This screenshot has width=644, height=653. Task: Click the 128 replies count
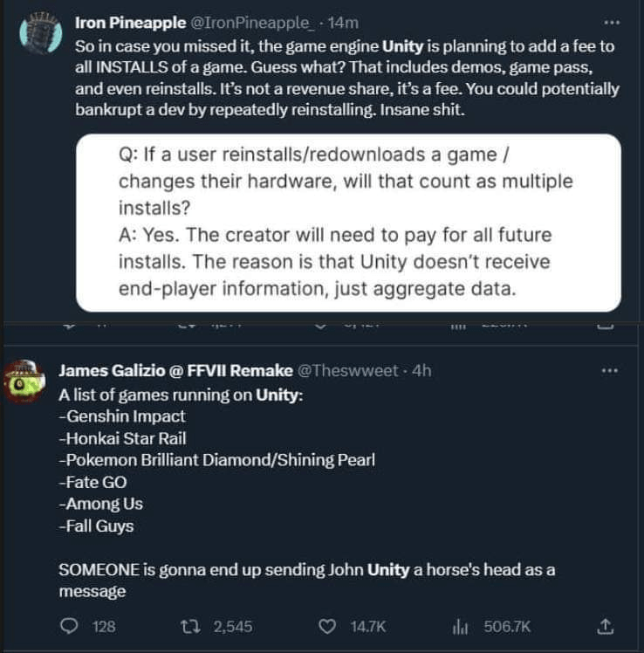click(x=104, y=625)
